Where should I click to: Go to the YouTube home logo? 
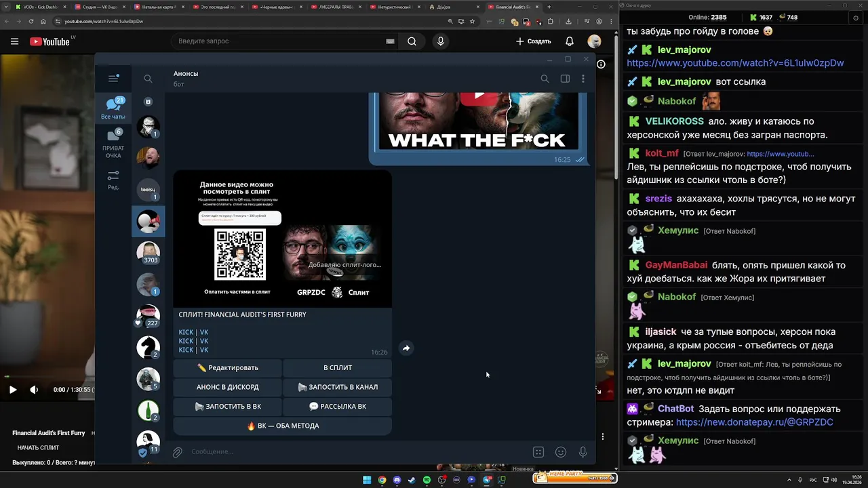click(50, 41)
